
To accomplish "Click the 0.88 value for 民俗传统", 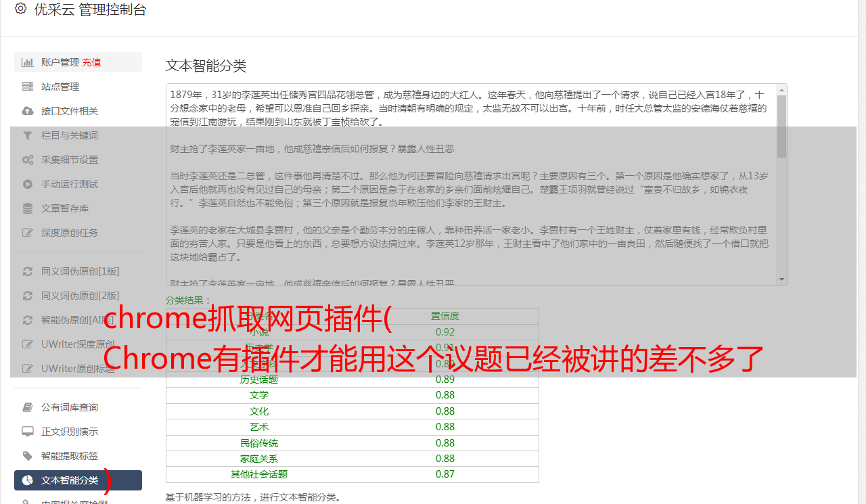I will (x=445, y=443).
